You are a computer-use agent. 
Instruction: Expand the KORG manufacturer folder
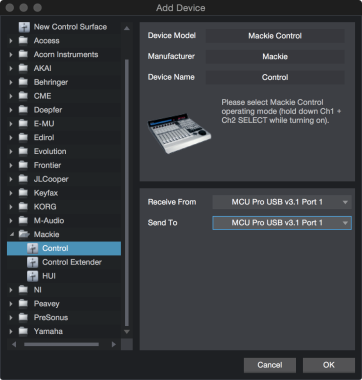[11, 207]
